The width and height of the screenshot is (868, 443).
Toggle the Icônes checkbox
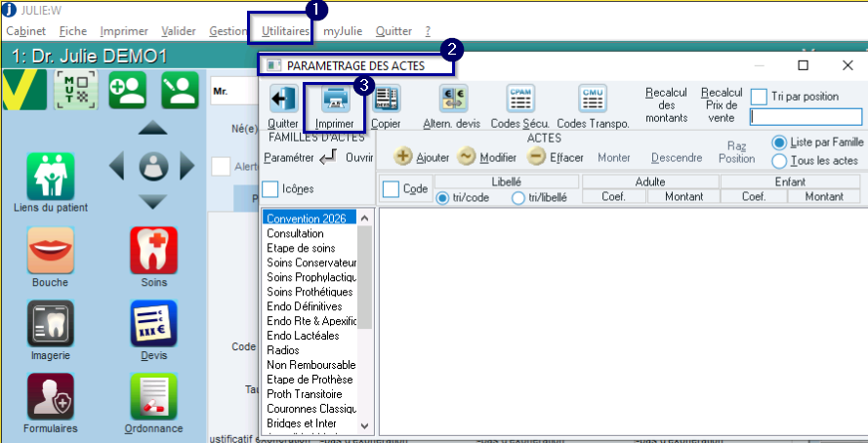point(270,189)
